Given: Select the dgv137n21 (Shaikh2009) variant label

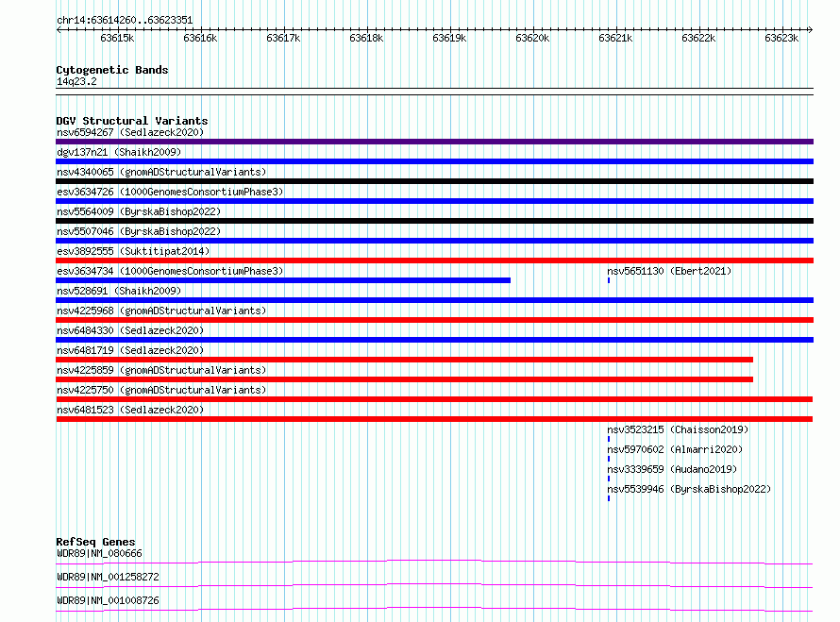Looking at the screenshot, I should tap(119, 152).
